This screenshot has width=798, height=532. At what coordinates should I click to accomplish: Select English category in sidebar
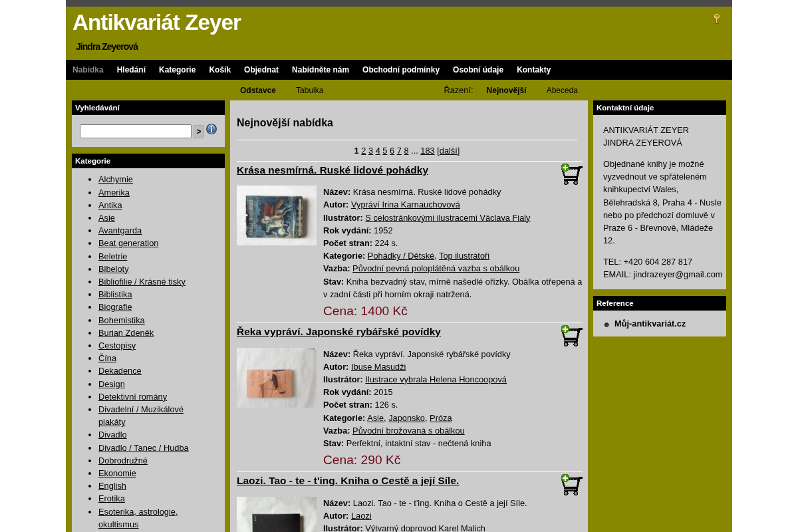pyautogui.click(x=112, y=486)
